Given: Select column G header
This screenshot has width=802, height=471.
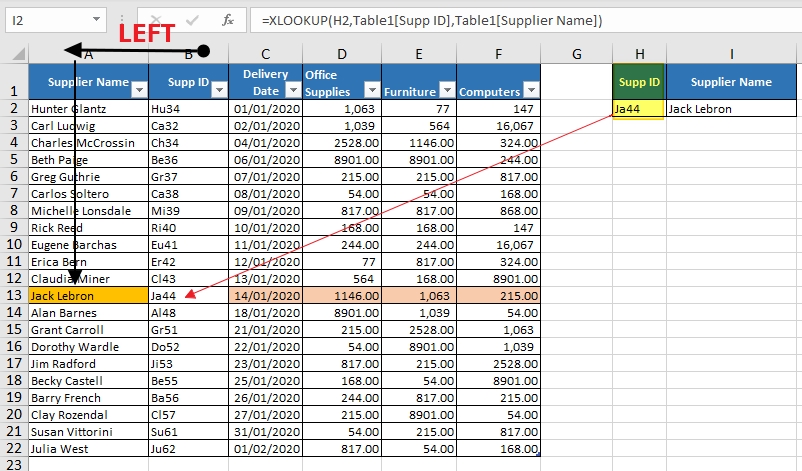Looking at the screenshot, I should [577, 53].
